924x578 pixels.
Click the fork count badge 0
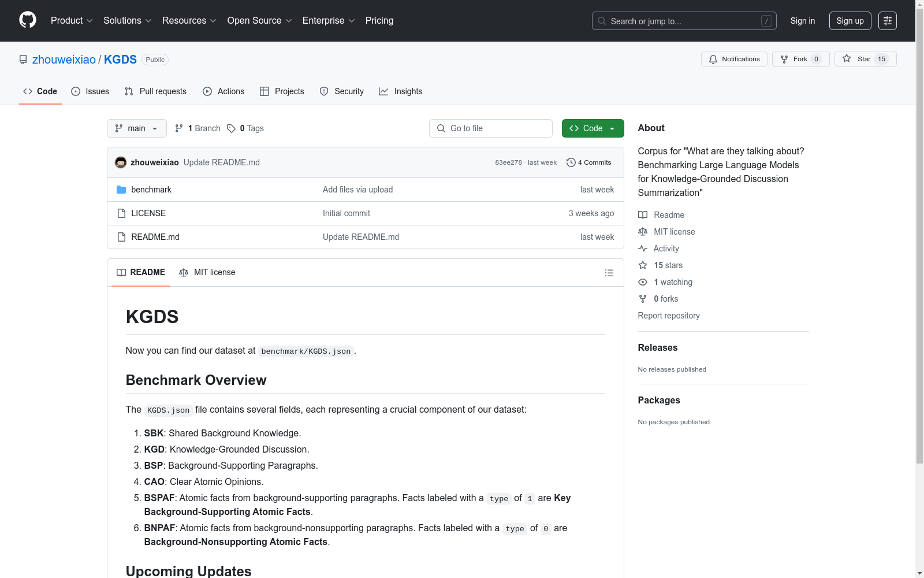[816, 59]
